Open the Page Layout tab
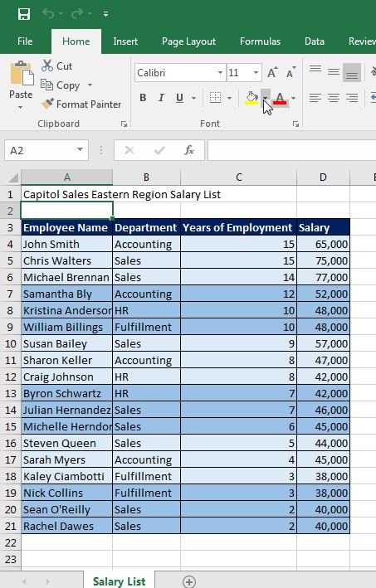This screenshot has height=588, width=376. coord(188,41)
